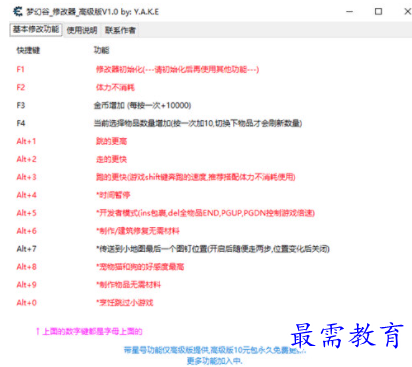Click the 当前选择物品数量增加 description
Screen dimensions: 412x367
(x=198, y=123)
